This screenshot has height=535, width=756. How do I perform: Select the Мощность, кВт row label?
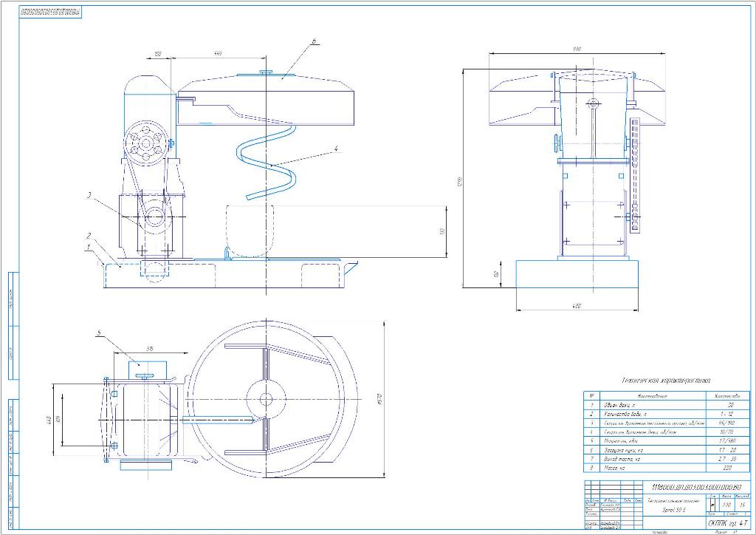pos(619,441)
